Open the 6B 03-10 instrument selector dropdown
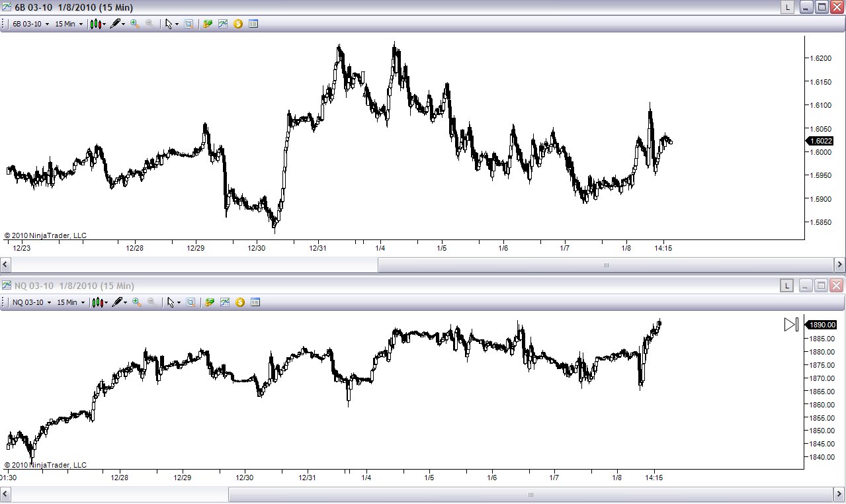The image size is (846, 504). point(31,24)
